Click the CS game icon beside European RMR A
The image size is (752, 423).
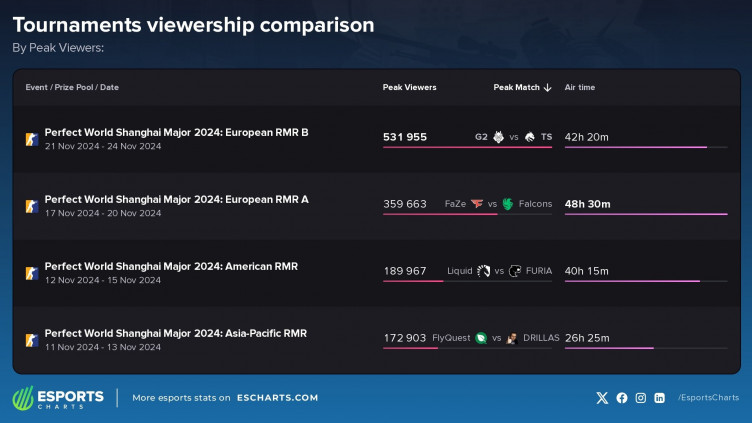[32, 206]
